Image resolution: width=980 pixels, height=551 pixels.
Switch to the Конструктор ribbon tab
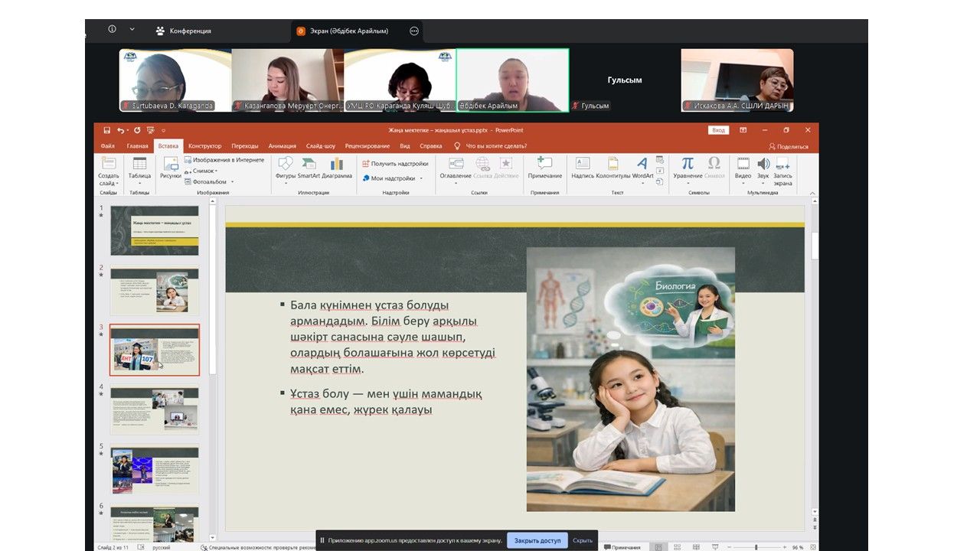tap(204, 146)
